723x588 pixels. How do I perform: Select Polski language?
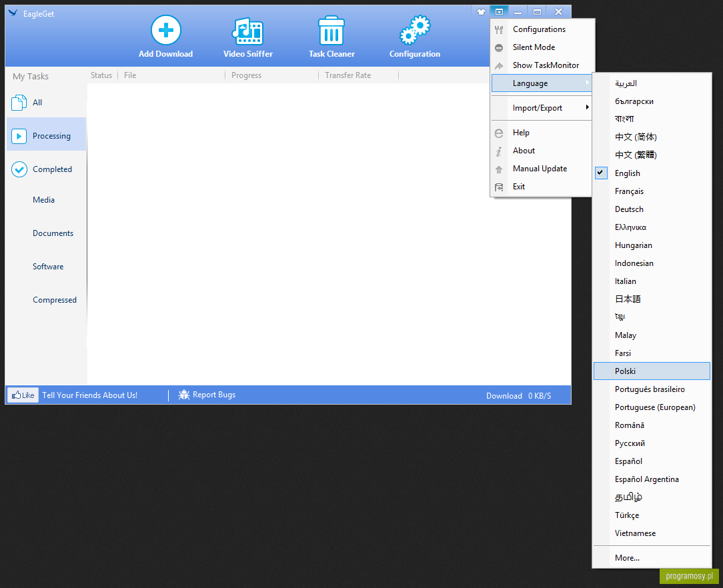pyautogui.click(x=652, y=371)
